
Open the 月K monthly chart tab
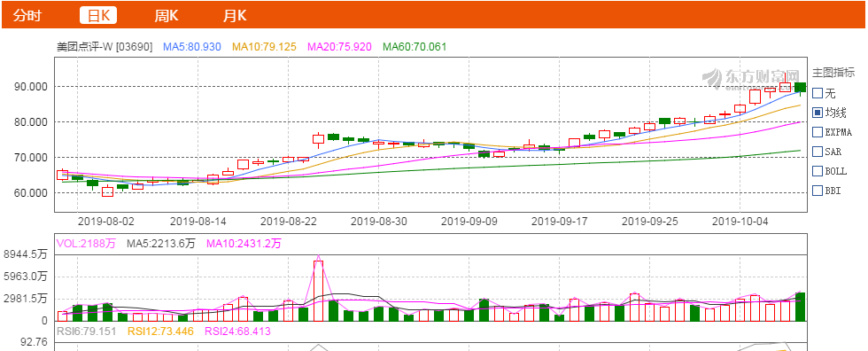tap(235, 15)
